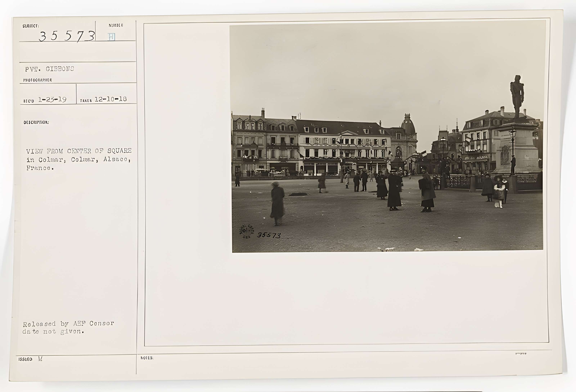Click the street lamp beside the monument

pyautogui.click(x=513, y=139)
